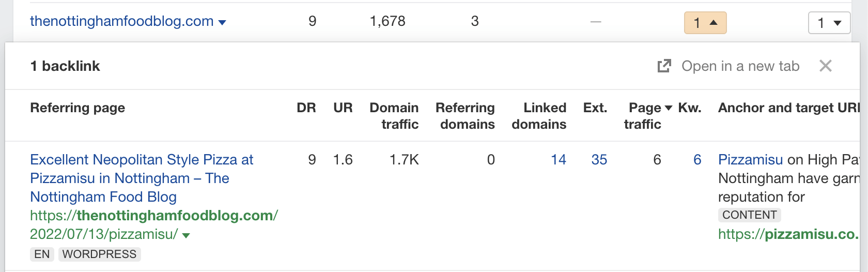868x272 pixels.
Task: Click the EN language badge
Action: coord(42,254)
